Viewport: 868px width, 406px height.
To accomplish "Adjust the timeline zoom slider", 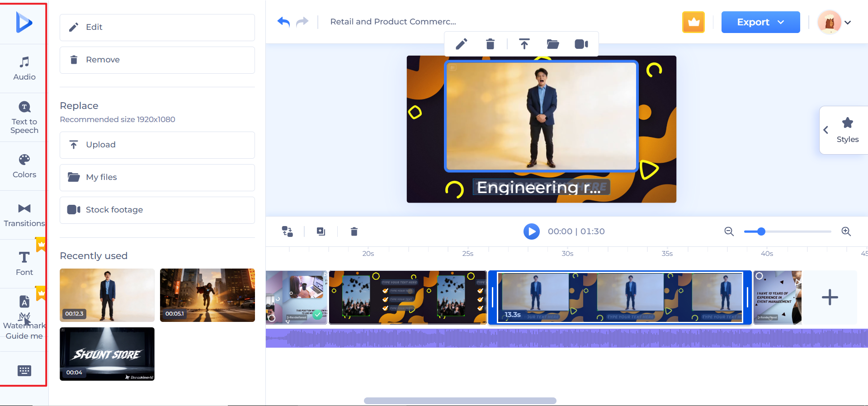I will pos(761,231).
